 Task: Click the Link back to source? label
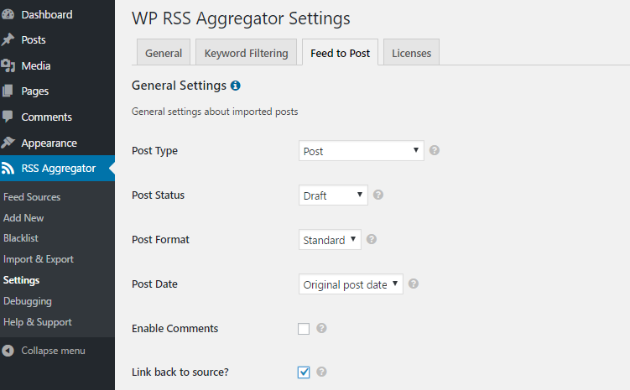coord(180,372)
